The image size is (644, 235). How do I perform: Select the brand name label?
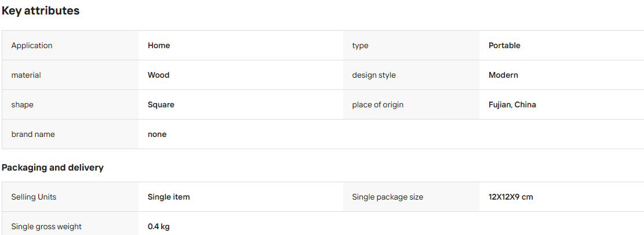click(33, 135)
